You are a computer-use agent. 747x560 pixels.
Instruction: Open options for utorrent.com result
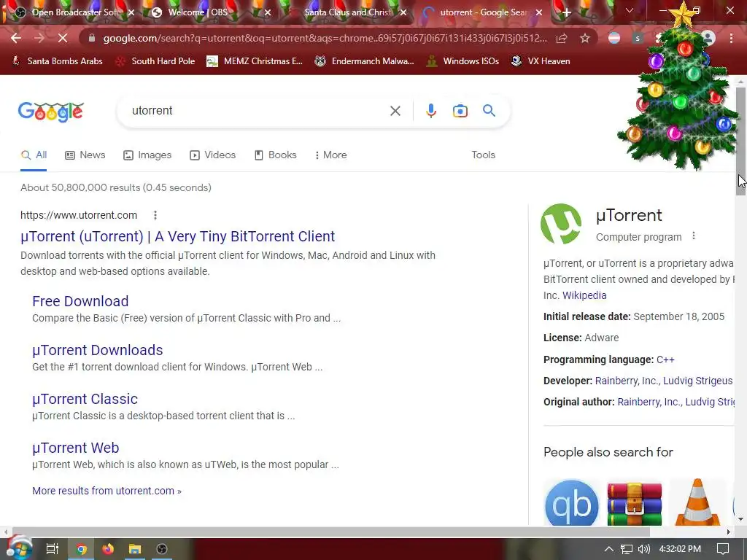point(155,215)
